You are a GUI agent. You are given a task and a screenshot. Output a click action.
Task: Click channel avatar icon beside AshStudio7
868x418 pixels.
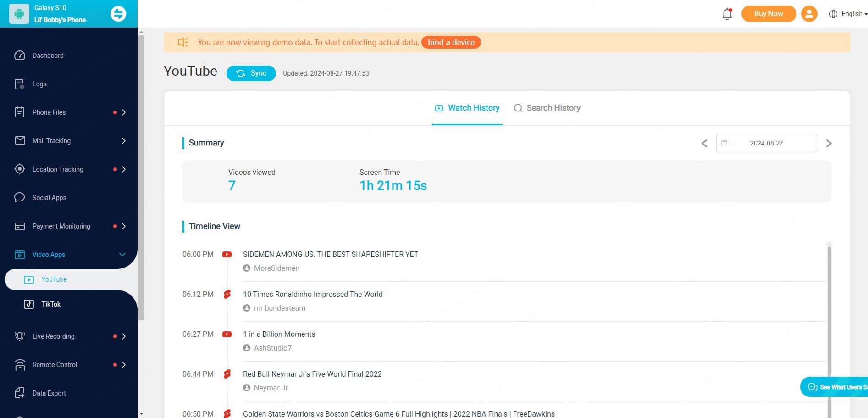tap(247, 348)
